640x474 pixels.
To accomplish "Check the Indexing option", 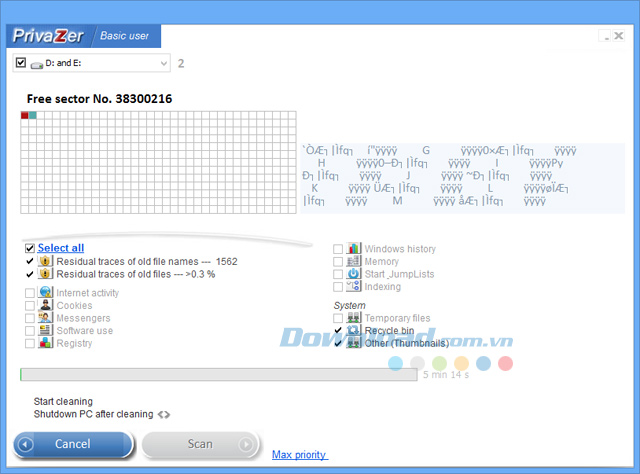I will click(x=338, y=287).
